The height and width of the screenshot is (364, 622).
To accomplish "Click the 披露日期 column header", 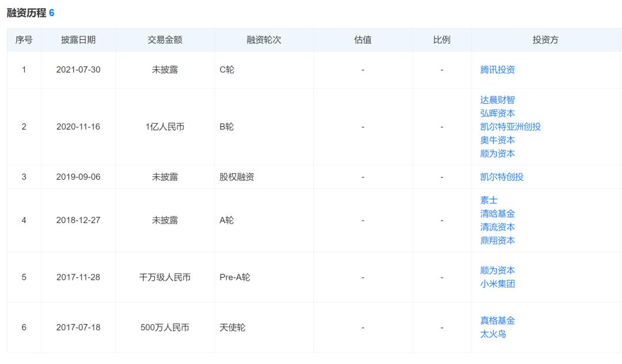I will (78, 40).
